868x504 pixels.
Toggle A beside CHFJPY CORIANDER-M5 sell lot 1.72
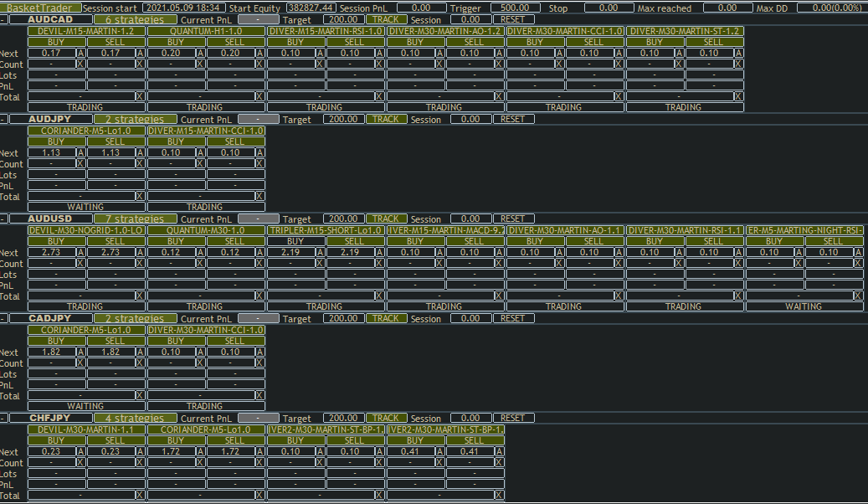click(260, 452)
